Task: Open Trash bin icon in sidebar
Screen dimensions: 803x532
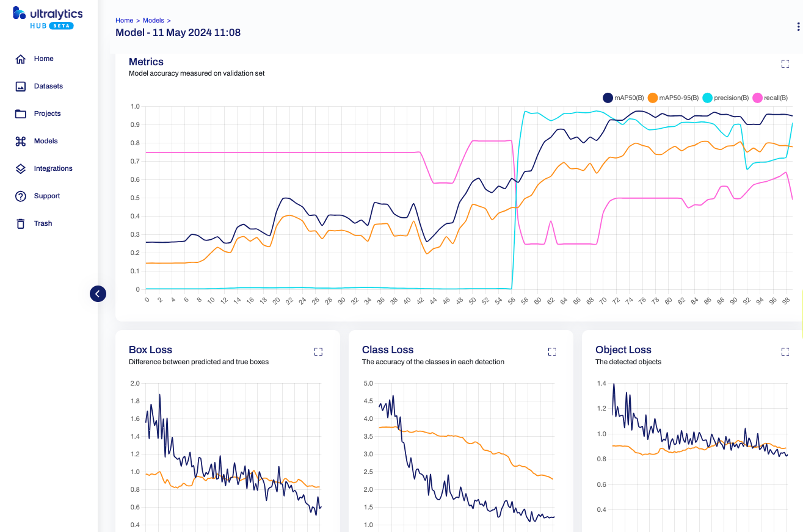Action: pos(21,224)
